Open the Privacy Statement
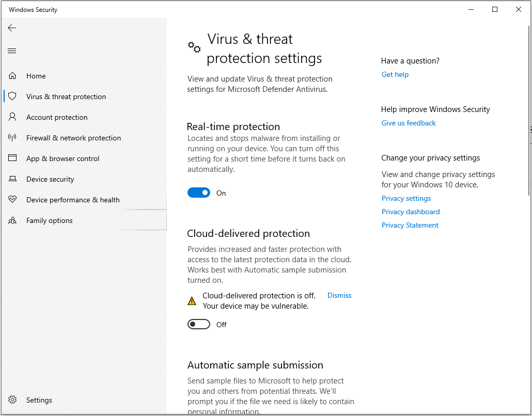 tap(410, 225)
